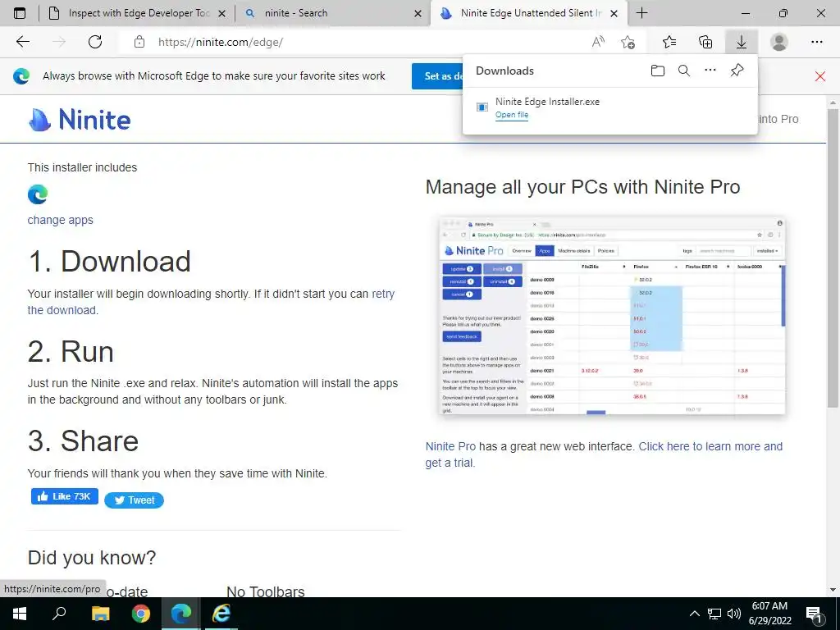Viewport: 840px width, 630px height.
Task: Launch Google Chrome from taskbar
Action: [x=141, y=614]
